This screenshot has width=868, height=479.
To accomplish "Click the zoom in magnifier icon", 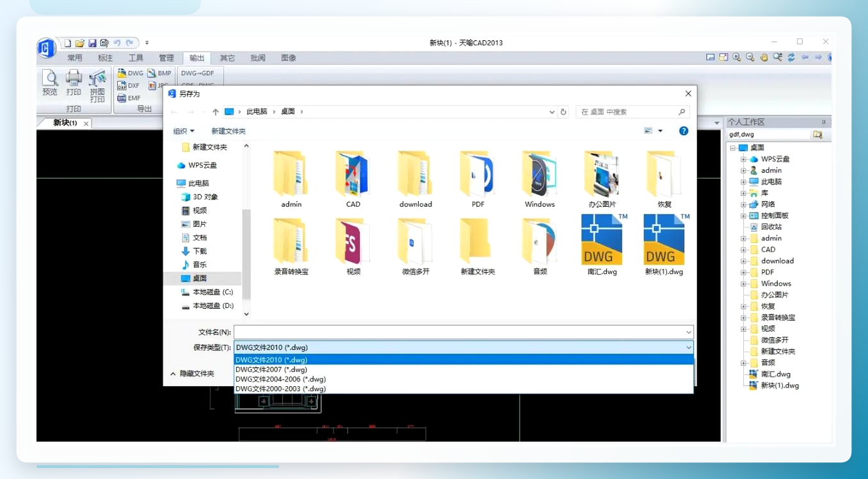I will tap(737, 57).
